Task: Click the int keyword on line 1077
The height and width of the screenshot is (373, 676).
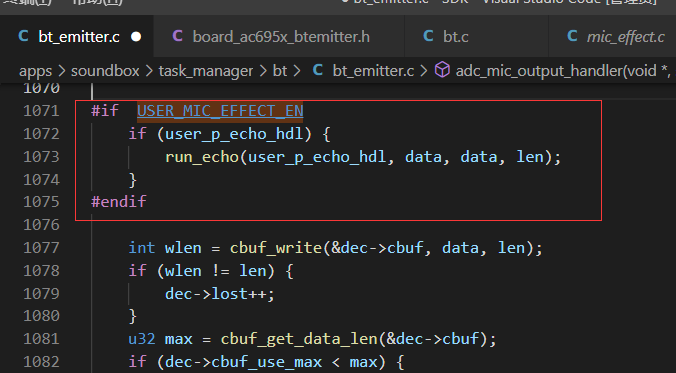Action: point(142,248)
